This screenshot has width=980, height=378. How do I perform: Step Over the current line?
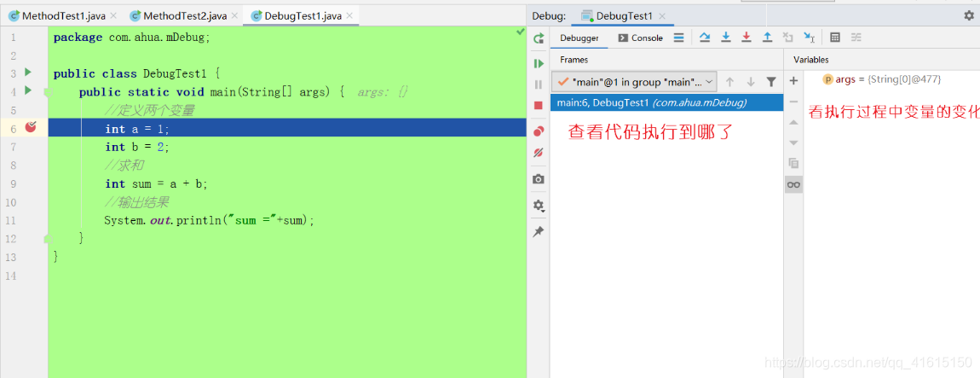tap(705, 38)
